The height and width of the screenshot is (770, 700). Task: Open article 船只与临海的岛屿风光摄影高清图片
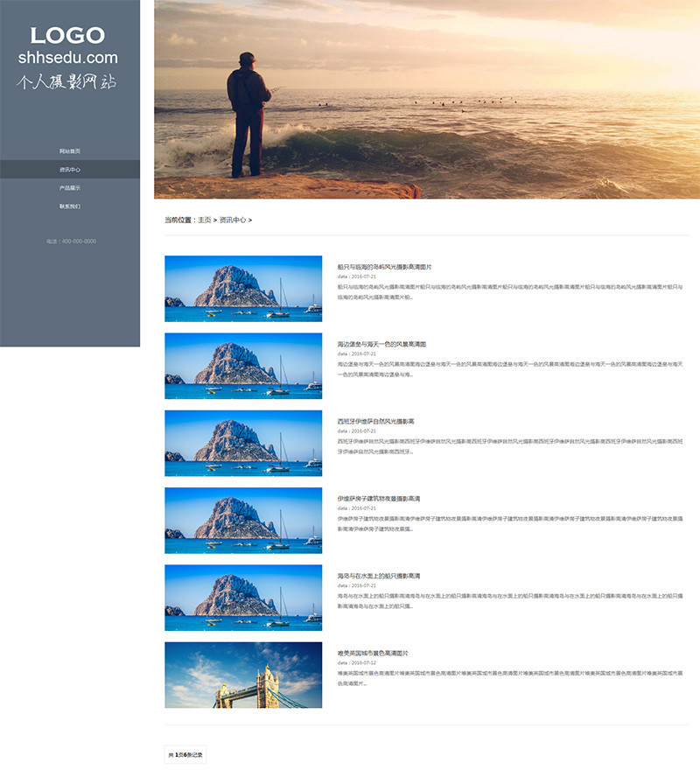click(x=384, y=267)
